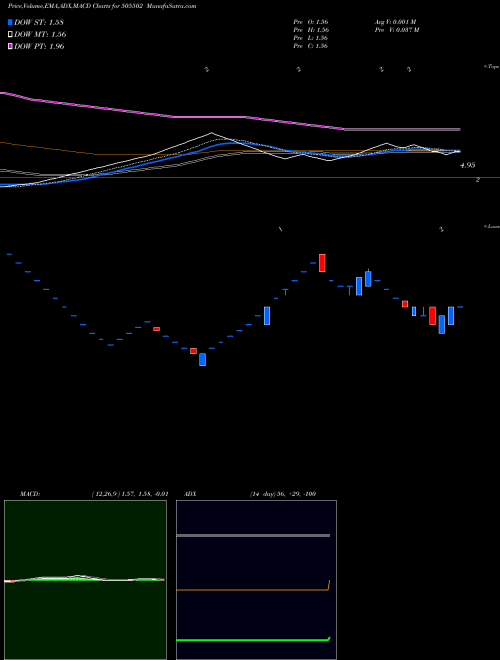500x660 pixels.
Task: Click the 4.95 price label
Action: point(468,165)
